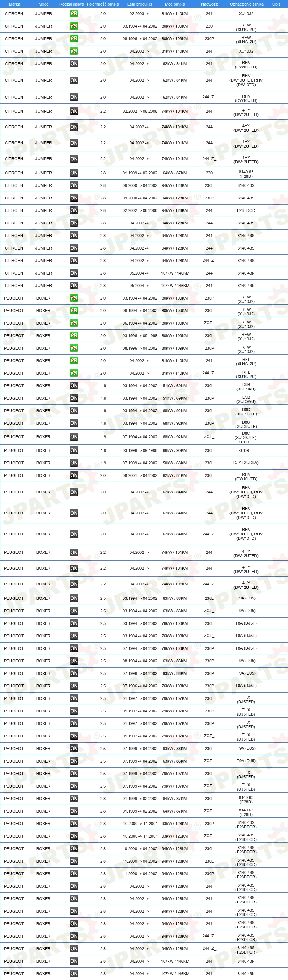
Task: Click petrol icon in Citroen 08.1996 230P row
Action: click(x=74, y=39)
